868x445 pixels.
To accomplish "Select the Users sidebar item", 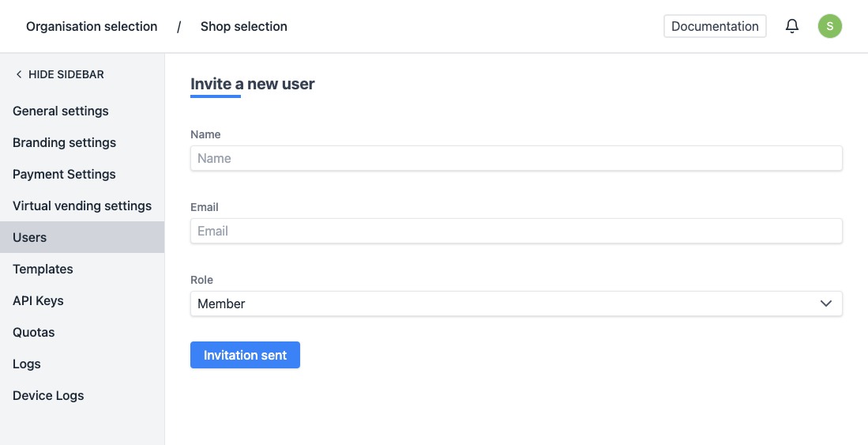I will pos(30,237).
